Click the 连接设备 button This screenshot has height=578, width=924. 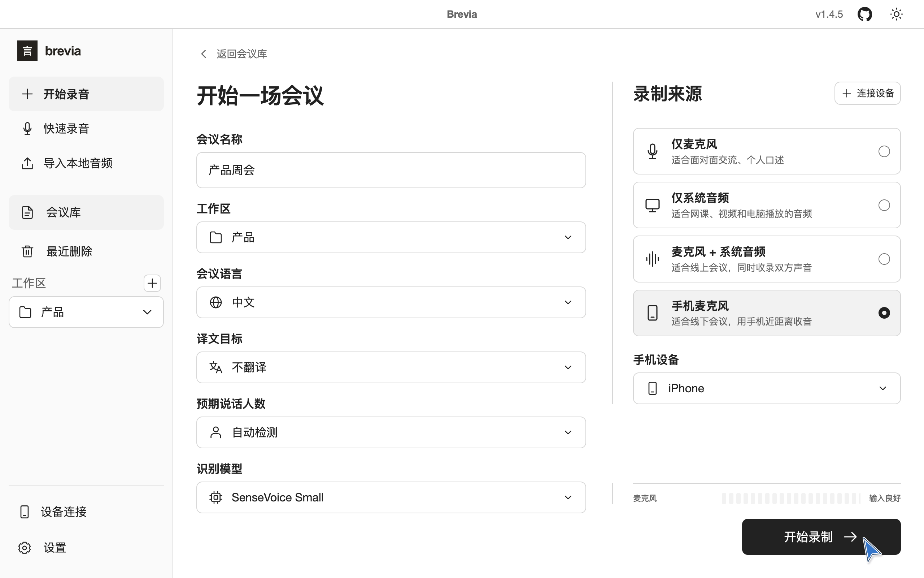point(867,93)
